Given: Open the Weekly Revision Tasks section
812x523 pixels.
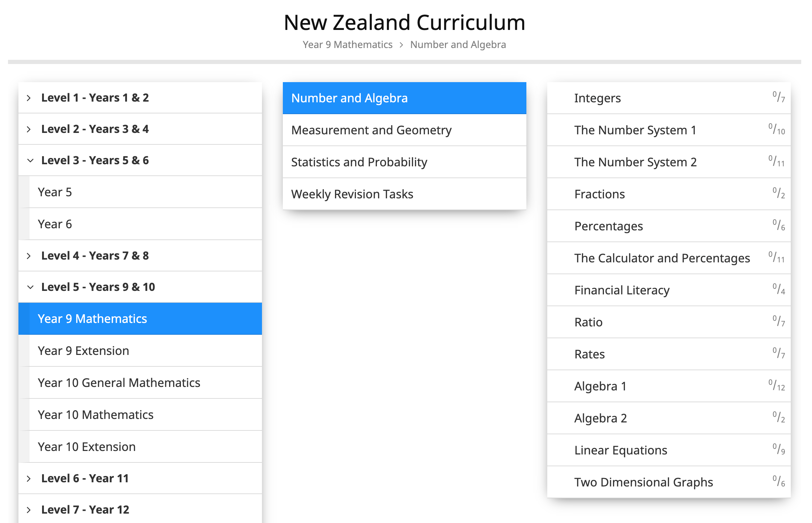Looking at the screenshot, I should [352, 194].
